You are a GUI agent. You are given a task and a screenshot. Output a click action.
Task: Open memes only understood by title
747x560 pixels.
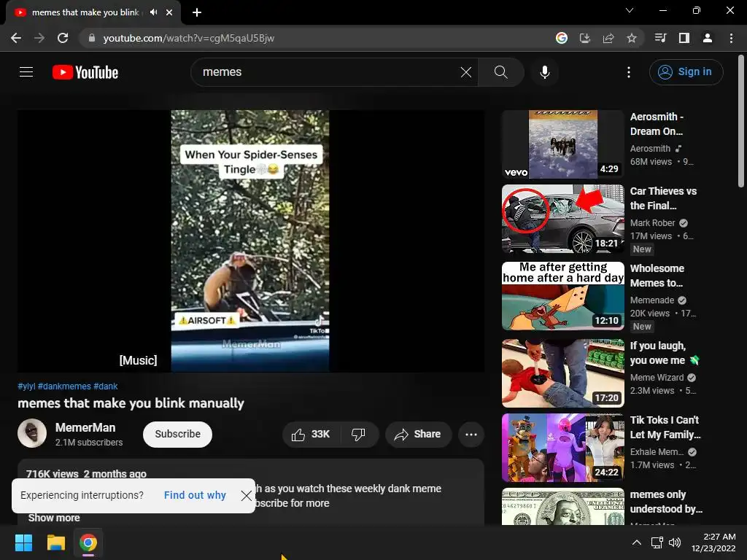pos(666,502)
